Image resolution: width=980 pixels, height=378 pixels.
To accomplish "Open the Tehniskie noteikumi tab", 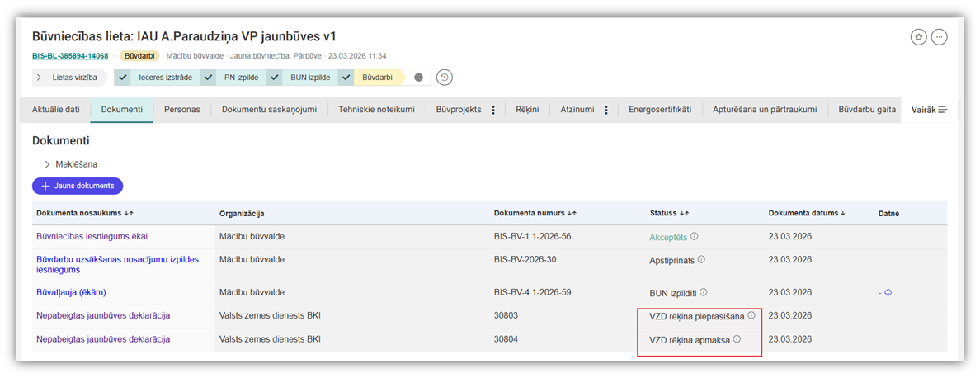I will (376, 110).
